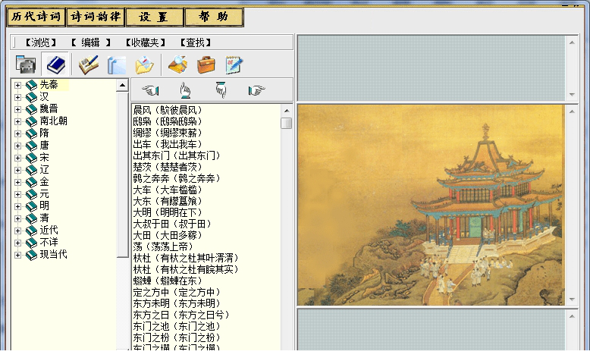Select the 明 dynasty tree item
This screenshot has height=364, width=590.
(45, 206)
